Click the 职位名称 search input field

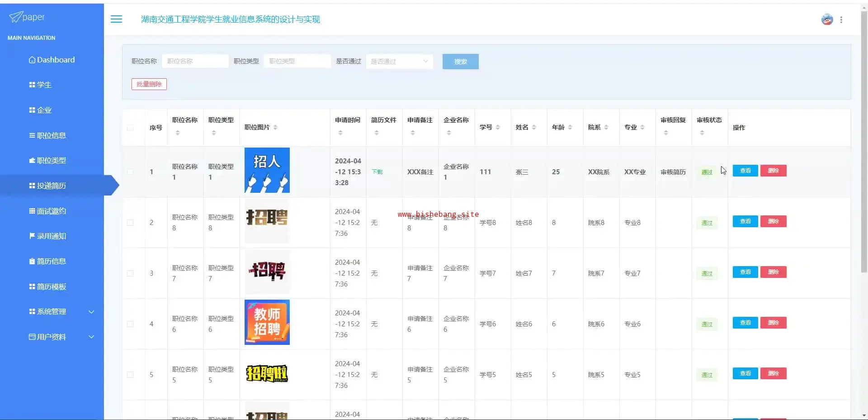[195, 62]
